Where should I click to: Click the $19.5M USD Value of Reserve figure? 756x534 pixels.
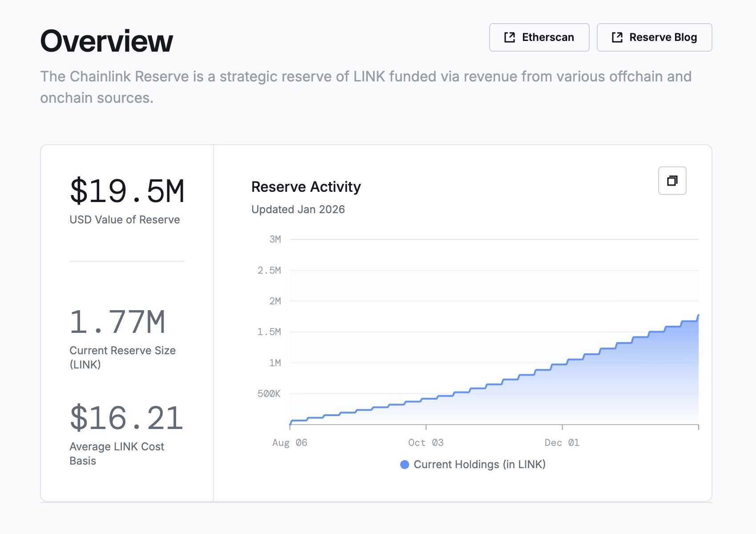click(127, 190)
